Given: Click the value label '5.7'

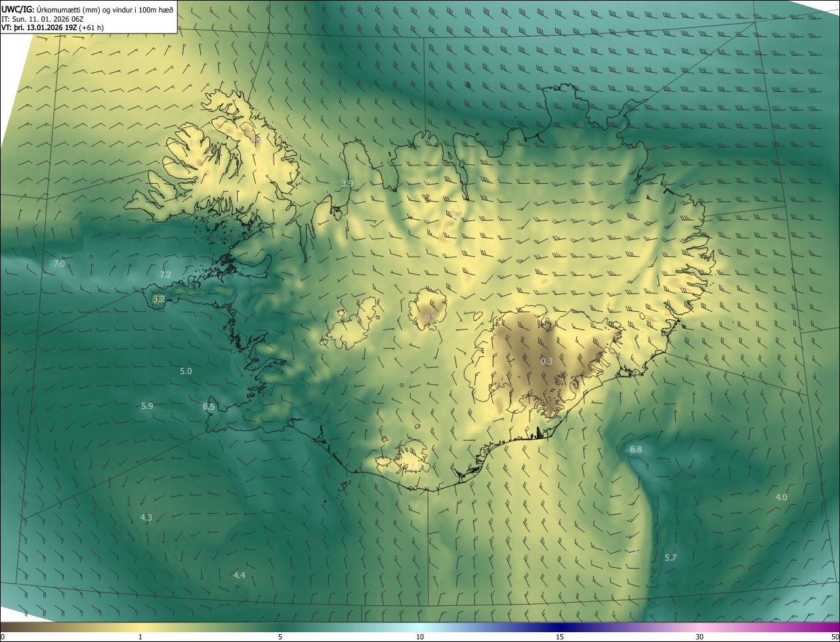Looking at the screenshot, I should tap(671, 558).
